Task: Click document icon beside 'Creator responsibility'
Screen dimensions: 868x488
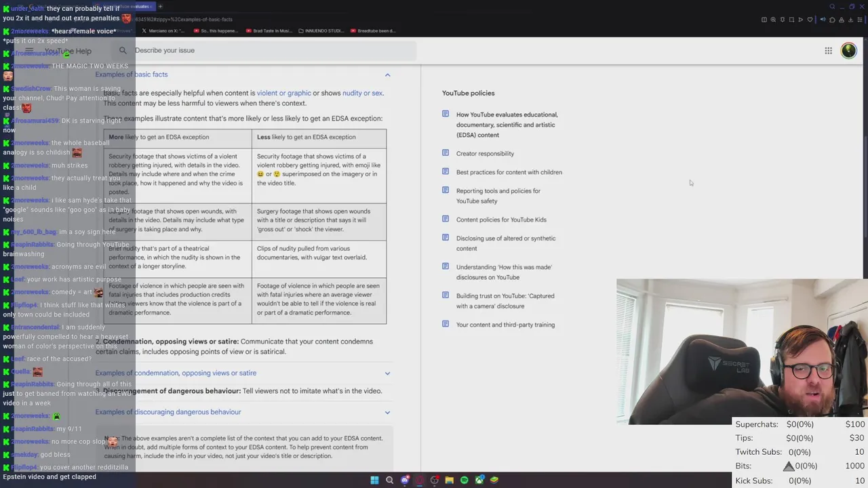Action: 446,153
